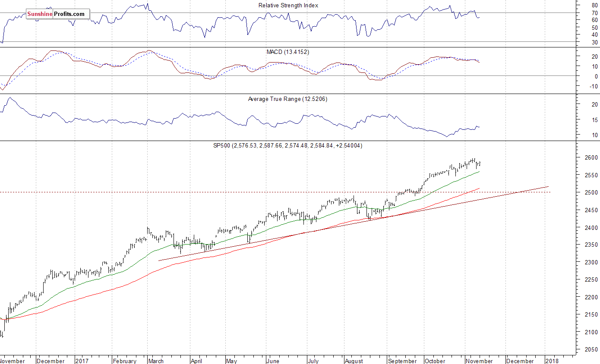Image resolution: width=600 pixels, height=364 pixels.
Task: Click the SunshineProfits.com logo
Action: (x=58, y=14)
